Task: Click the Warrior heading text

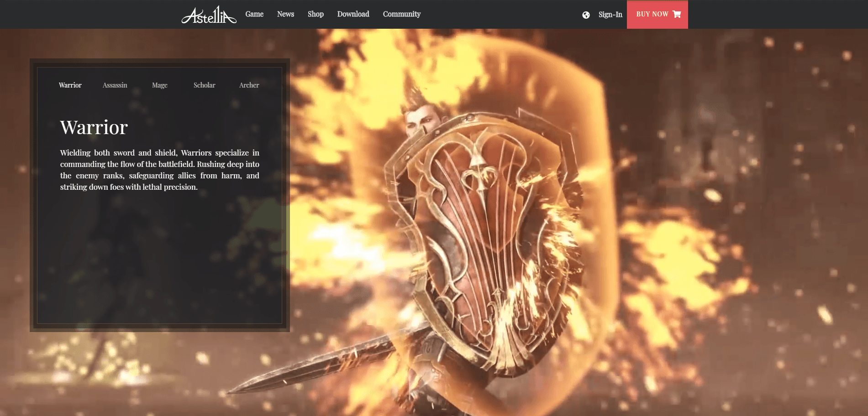Action: pyautogui.click(x=94, y=127)
